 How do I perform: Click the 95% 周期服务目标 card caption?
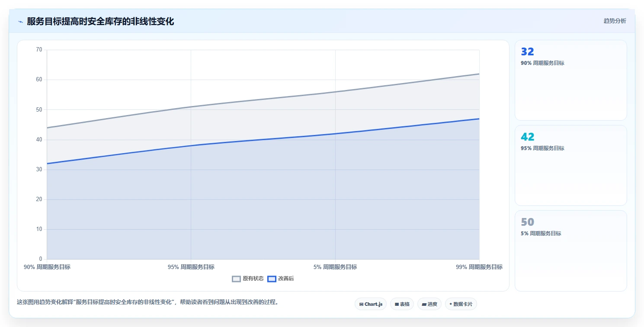542,148
